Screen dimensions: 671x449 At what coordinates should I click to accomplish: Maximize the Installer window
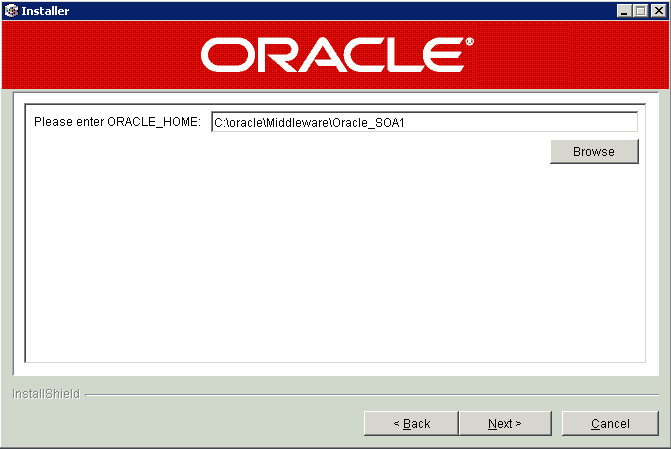[x=641, y=11]
